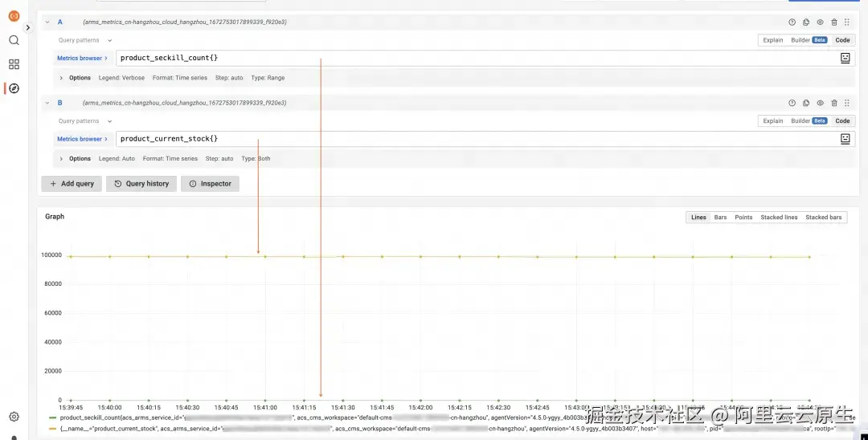Switch query A to Code mode

[842, 40]
